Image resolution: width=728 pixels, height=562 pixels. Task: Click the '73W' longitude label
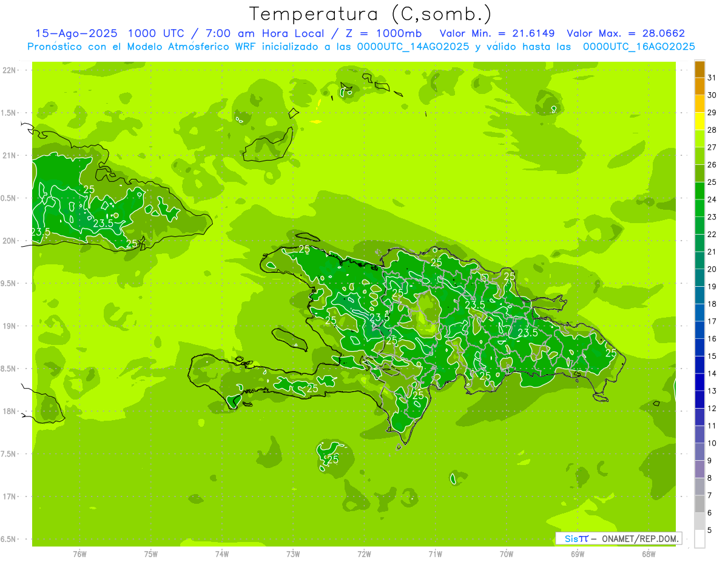[293, 554]
